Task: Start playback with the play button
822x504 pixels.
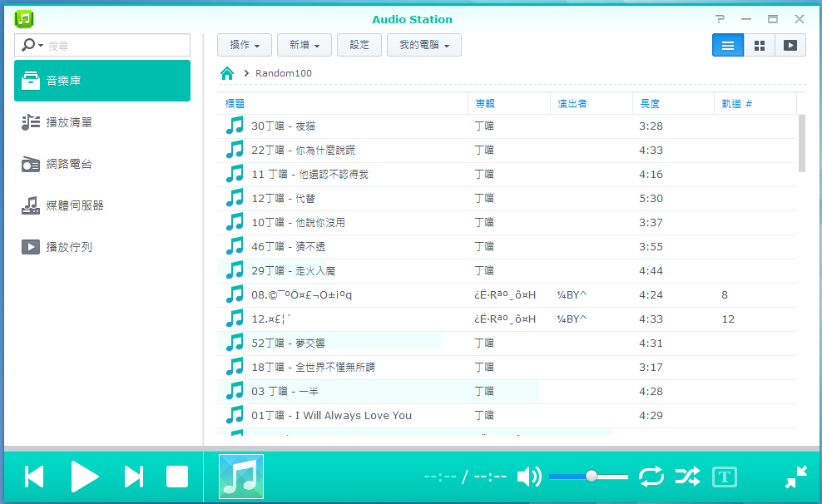Action: pos(84,477)
